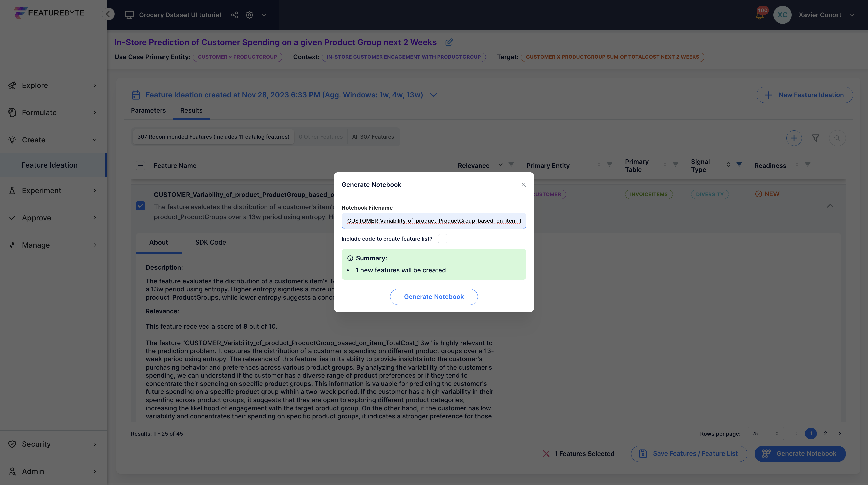Open the notifications bell with 100 badge
The image size is (868, 485).
pos(760,14)
